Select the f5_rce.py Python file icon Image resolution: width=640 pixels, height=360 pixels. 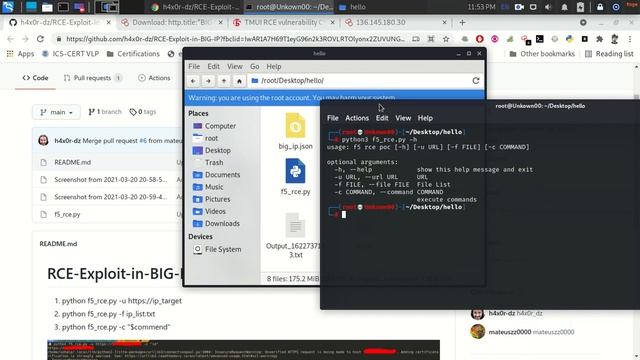pyautogui.click(x=295, y=171)
